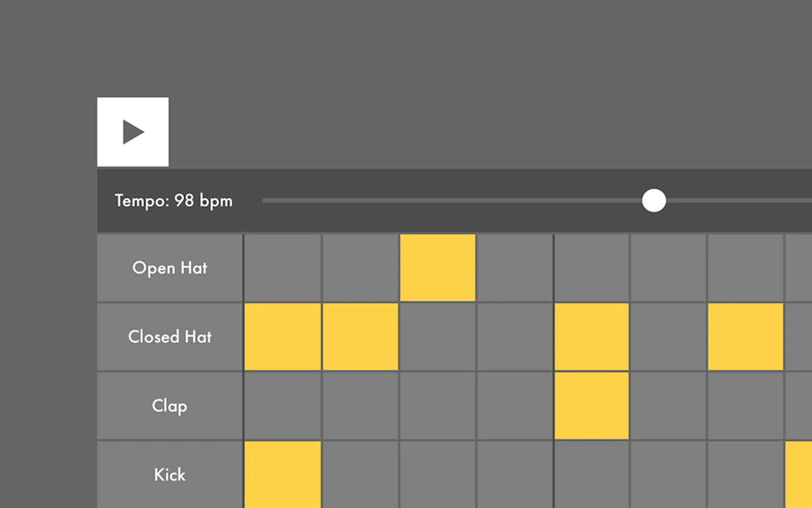Toggle the active Open Hat step on beat three
This screenshot has width=812, height=508.
(437, 268)
